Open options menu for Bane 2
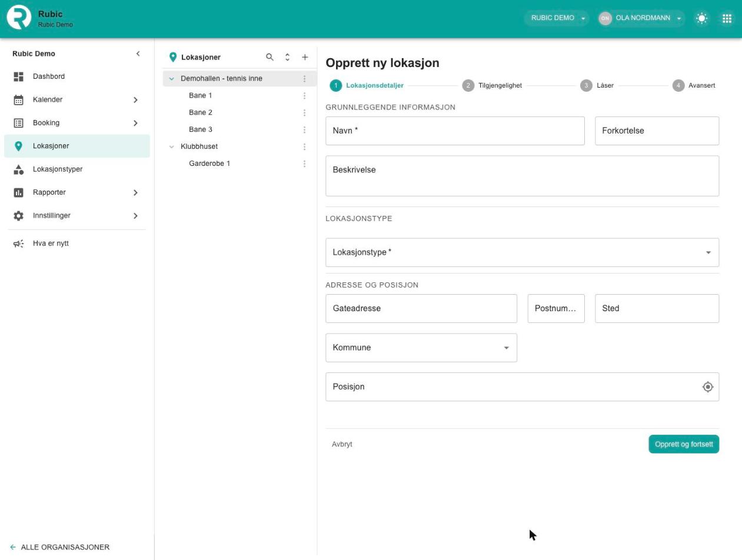The width and height of the screenshot is (742, 560). pos(304,113)
